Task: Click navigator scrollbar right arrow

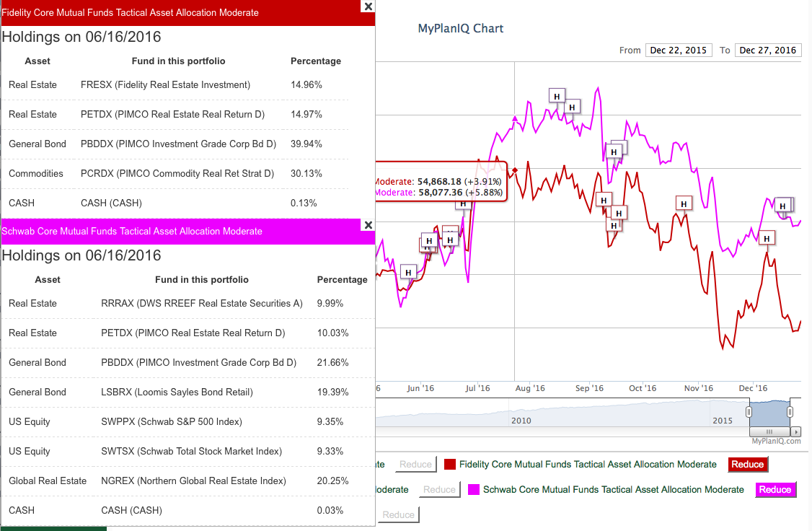Action: tap(796, 431)
